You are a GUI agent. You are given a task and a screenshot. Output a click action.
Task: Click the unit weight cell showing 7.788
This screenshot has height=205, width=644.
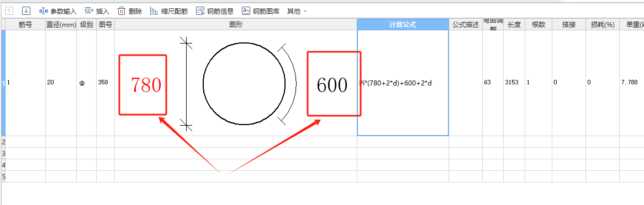click(x=632, y=83)
